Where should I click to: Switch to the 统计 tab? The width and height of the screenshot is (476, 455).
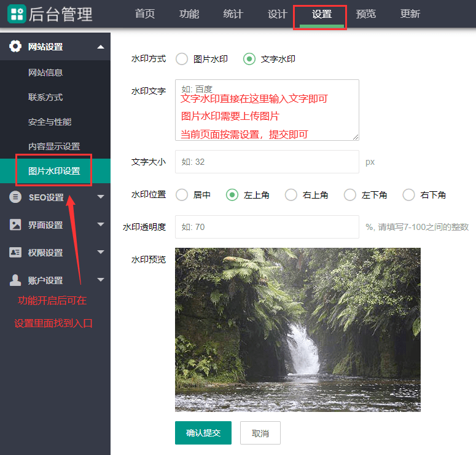233,14
